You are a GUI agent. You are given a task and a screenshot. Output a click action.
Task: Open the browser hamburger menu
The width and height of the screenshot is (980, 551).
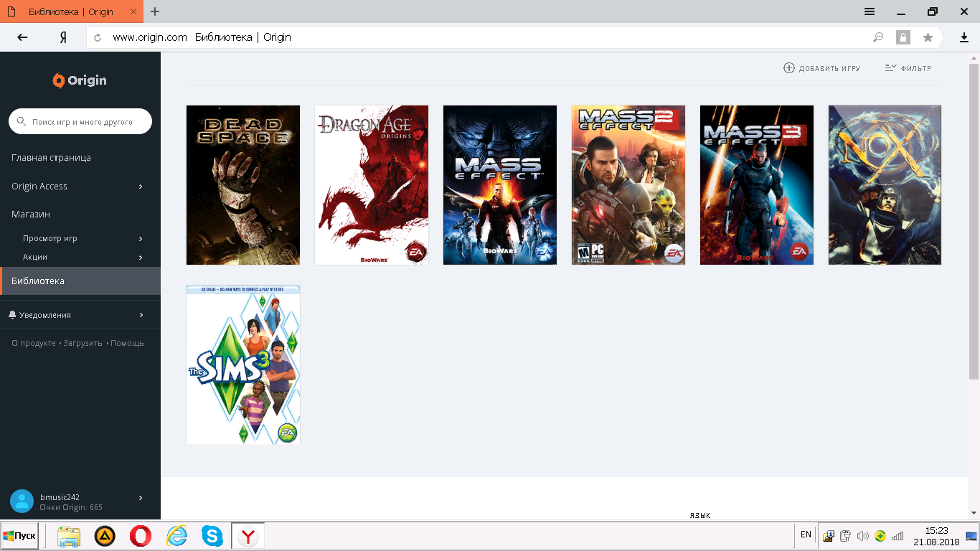coord(870,11)
